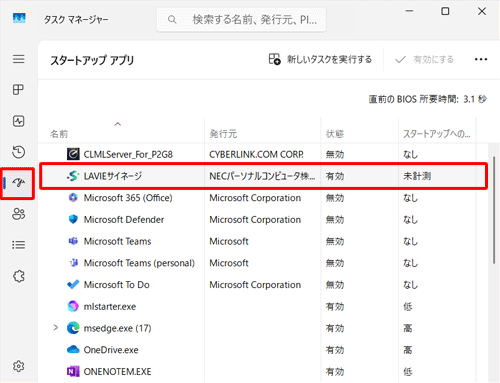Click the Task Manager app icon in title bar
This screenshot has width=500, height=383.
(x=19, y=18)
